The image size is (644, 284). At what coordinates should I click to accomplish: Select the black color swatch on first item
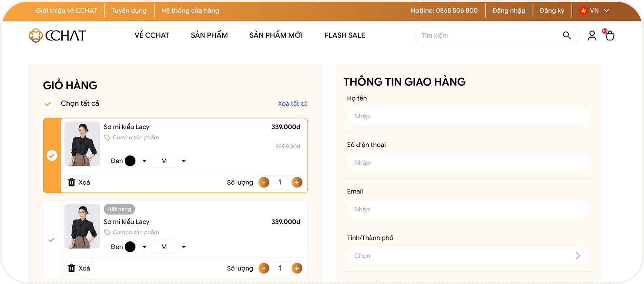[x=130, y=161]
